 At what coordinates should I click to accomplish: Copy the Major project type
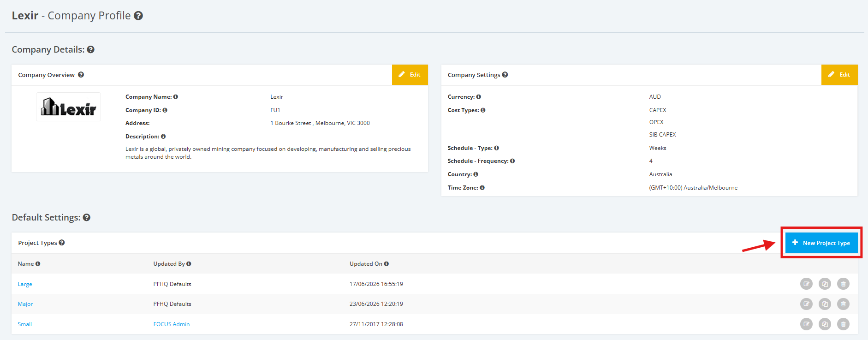[x=825, y=304]
